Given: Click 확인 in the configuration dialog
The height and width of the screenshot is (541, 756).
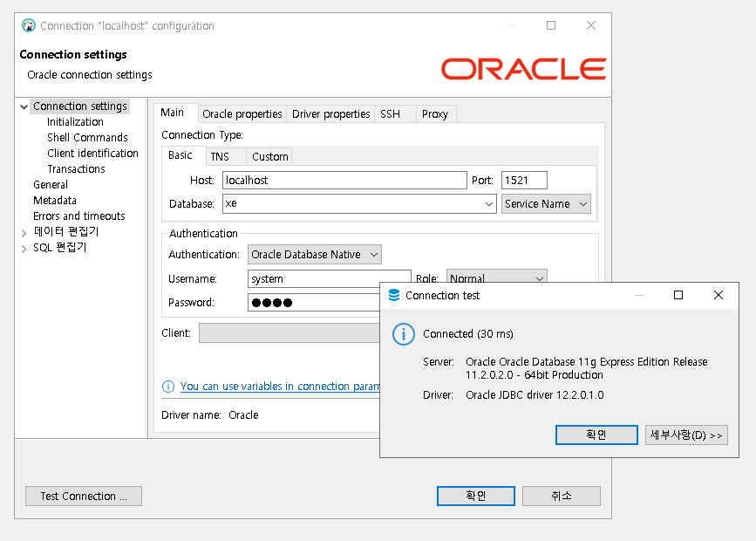Looking at the screenshot, I should click(x=476, y=496).
